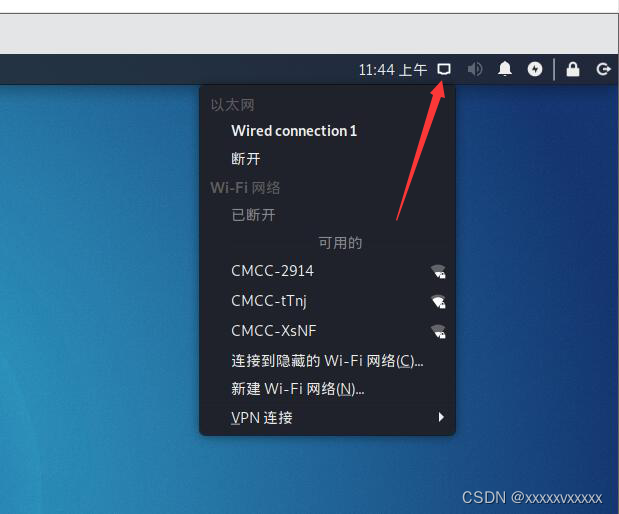Screen dimensions: 619x514
Task: Mute sound via the volume tray icon
Action: pos(475,69)
